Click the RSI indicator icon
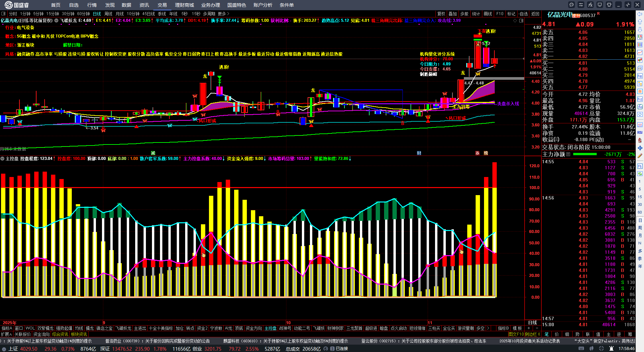Viewport: 644px width, 352px height. tap(640, 132)
